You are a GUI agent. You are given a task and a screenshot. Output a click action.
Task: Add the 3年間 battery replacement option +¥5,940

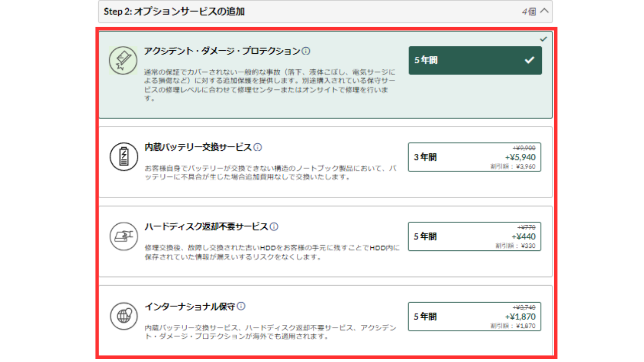point(474,157)
